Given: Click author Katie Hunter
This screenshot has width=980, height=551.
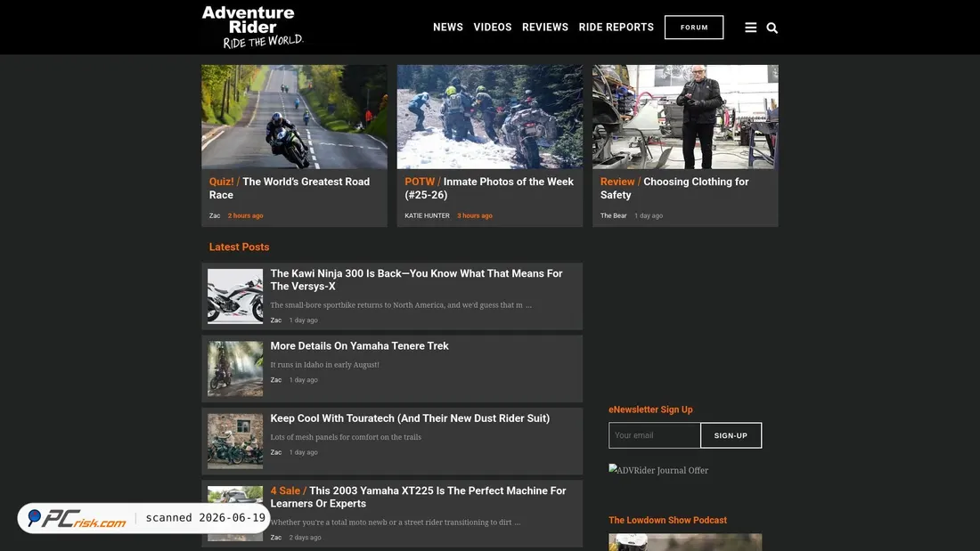Looking at the screenshot, I should (427, 215).
